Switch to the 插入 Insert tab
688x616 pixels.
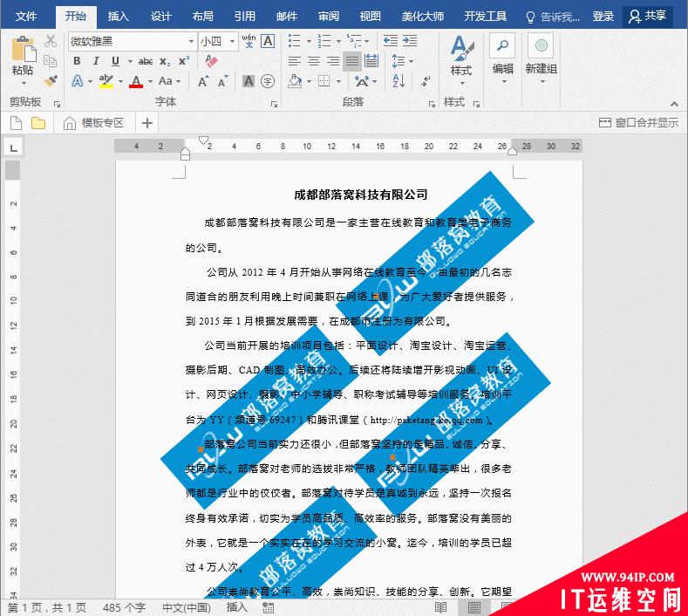click(119, 17)
